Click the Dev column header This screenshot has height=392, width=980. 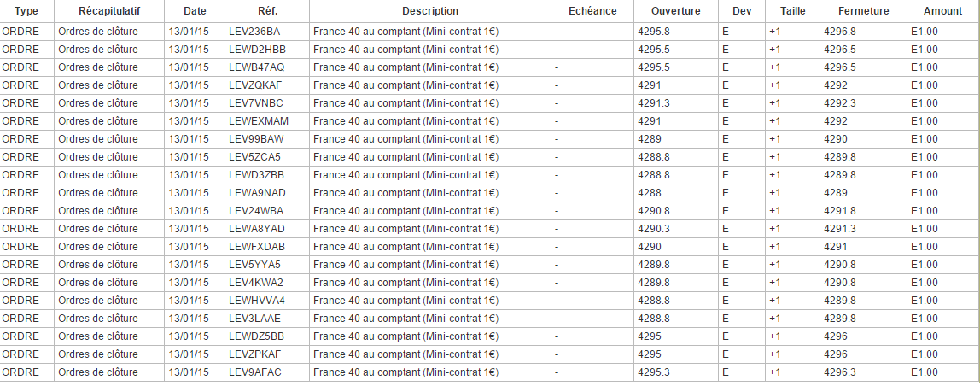742,11
